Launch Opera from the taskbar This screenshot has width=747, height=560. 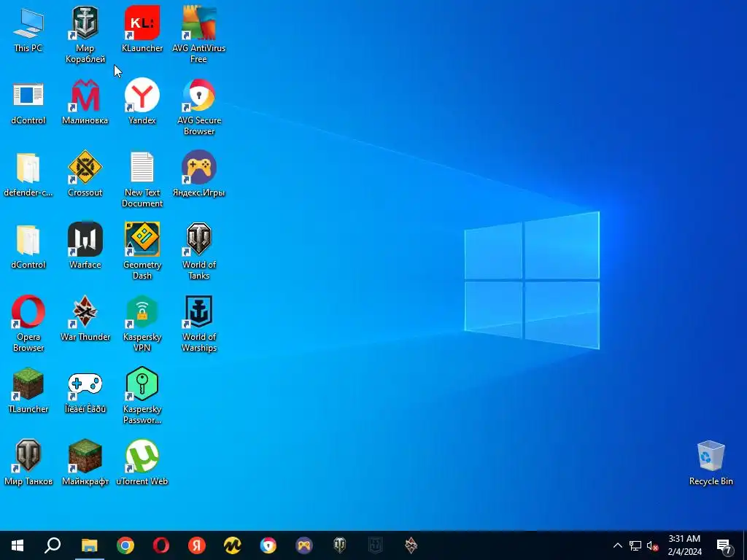tap(161, 545)
